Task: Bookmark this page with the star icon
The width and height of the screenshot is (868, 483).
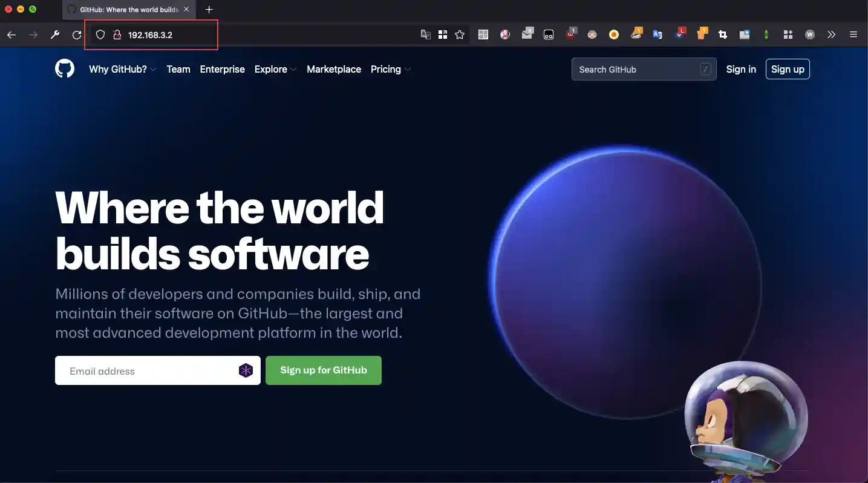Action: coord(460,35)
